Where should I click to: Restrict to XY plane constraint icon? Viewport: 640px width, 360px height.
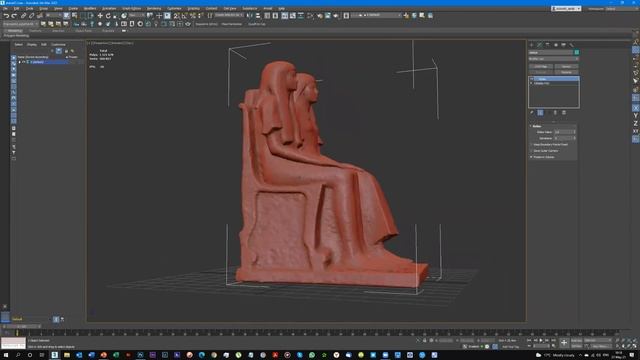tap(636, 131)
